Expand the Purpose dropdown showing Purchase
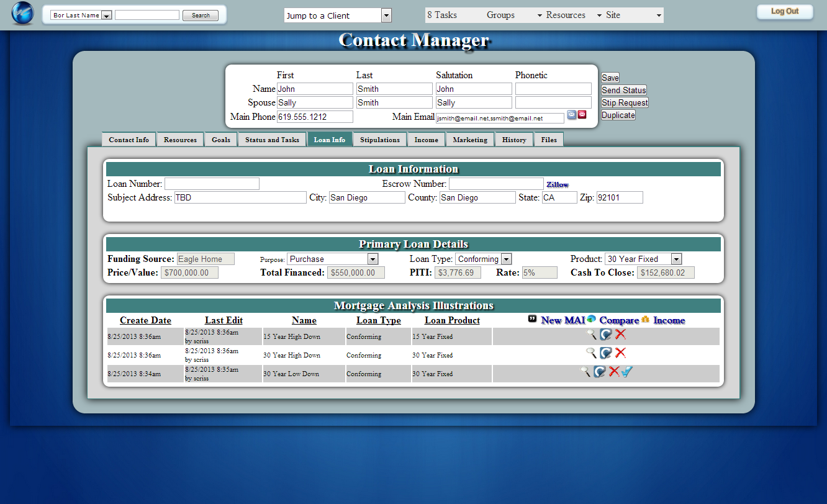Image resolution: width=827 pixels, height=504 pixels. click(373, 259)
